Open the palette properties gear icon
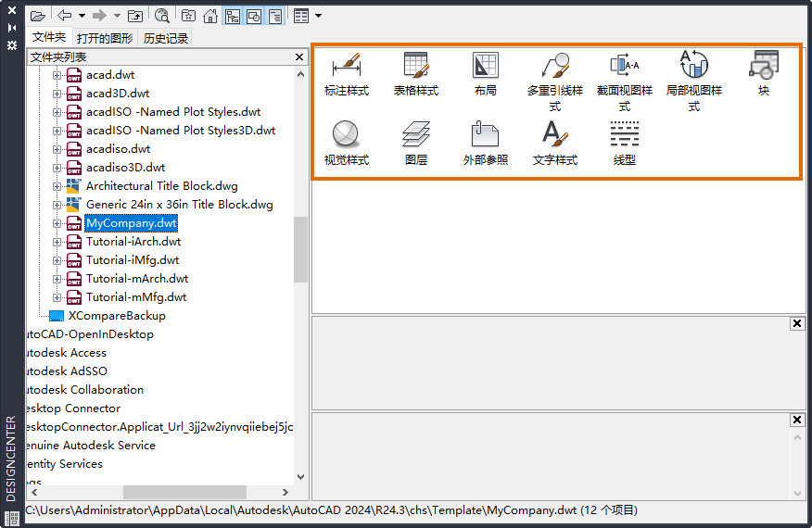Image resolution: width=812 pixels, height=528 pixels. coord(12,45)
